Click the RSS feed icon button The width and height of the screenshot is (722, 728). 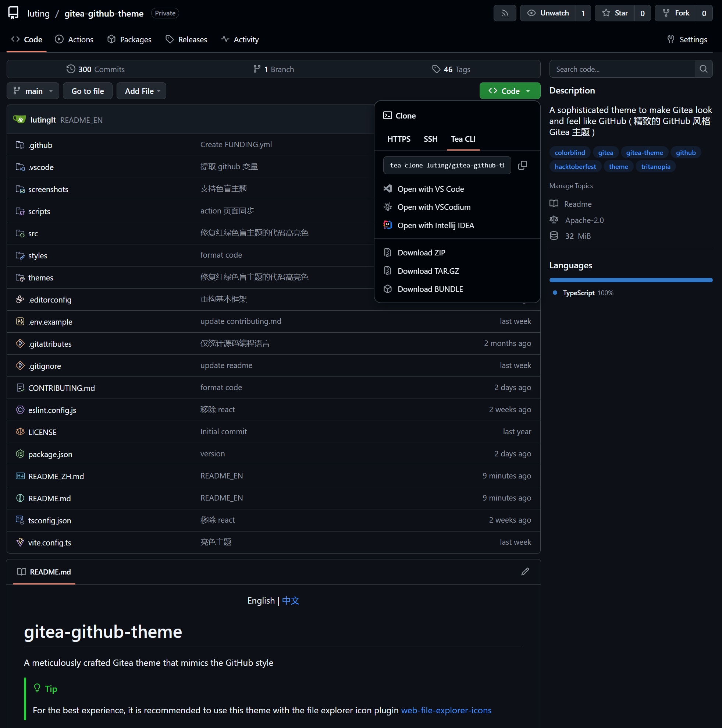(x=504, y=14)
